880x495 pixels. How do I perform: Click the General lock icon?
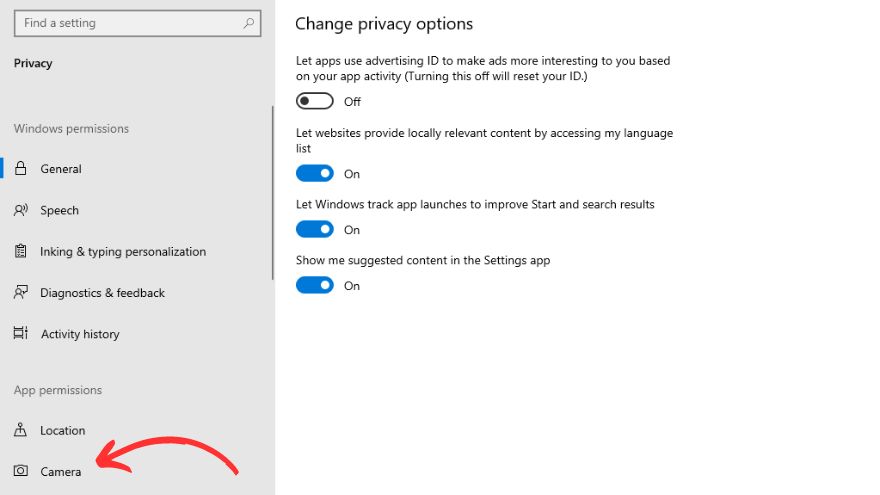20,169
